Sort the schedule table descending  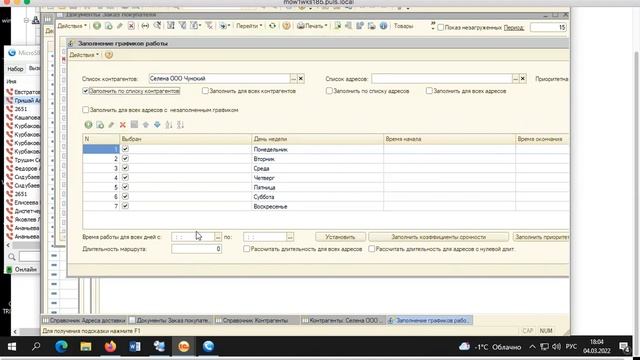click(180, 125)
